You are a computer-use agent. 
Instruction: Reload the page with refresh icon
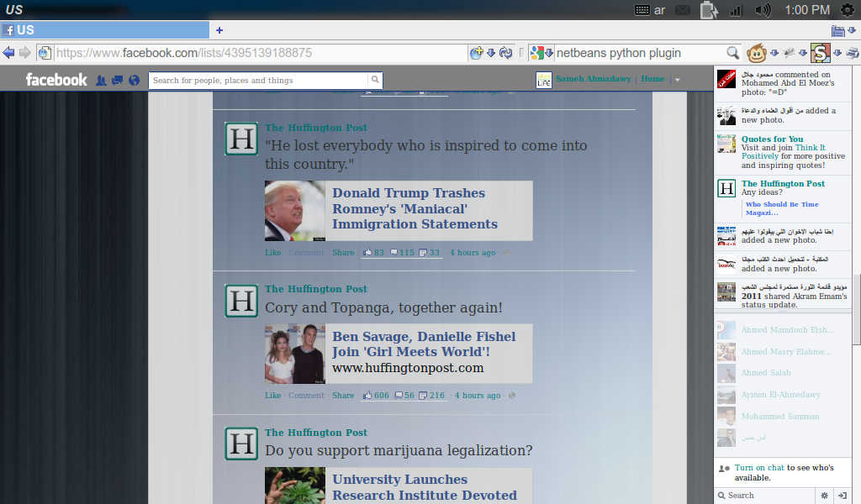coord(505,53)
